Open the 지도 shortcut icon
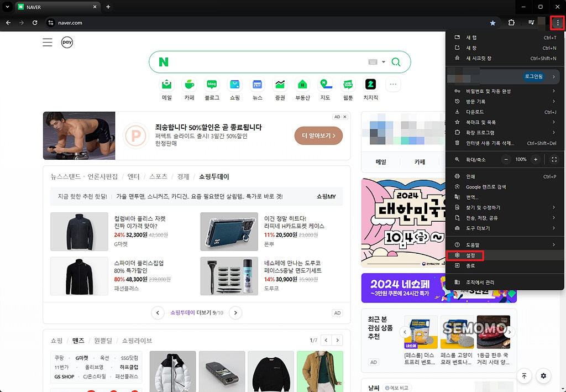The height and width of the screenshot is (392, 566). tap(325, 85)
